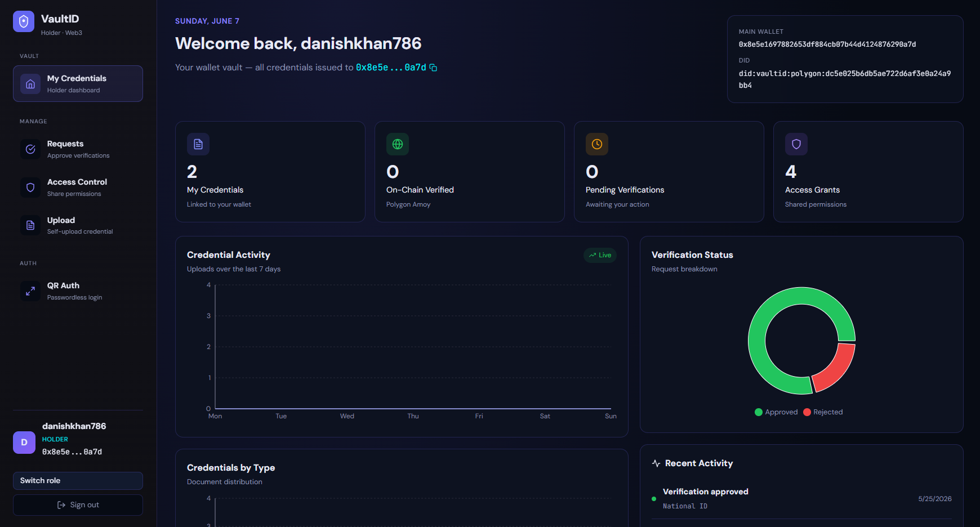Click the wallet address link 0x8e5e...0a7d in header
Image resolution: width=980 pixels, height=527 pixels.
(x=391, y=68)
